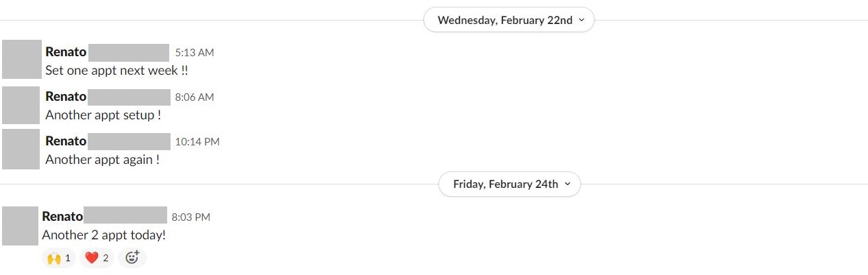The height and width of the screenshot is (275, 868).
Task: Open the add reaction emoji picker
Action: pyautogui.click(x=132, y=258)
